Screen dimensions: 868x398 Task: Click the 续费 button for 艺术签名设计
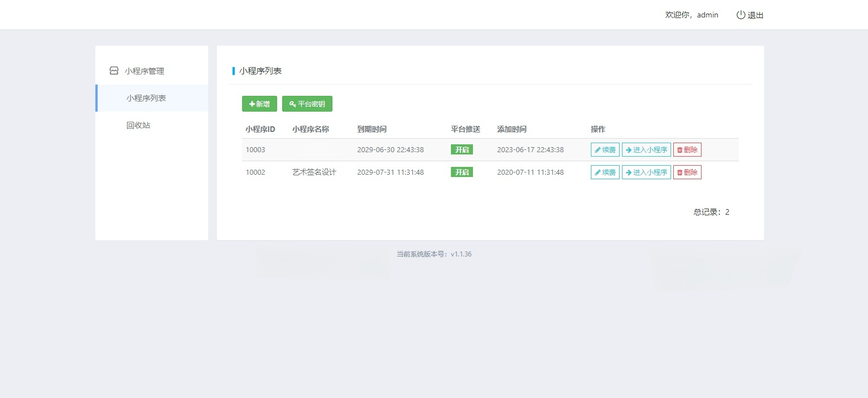[604, 172]
